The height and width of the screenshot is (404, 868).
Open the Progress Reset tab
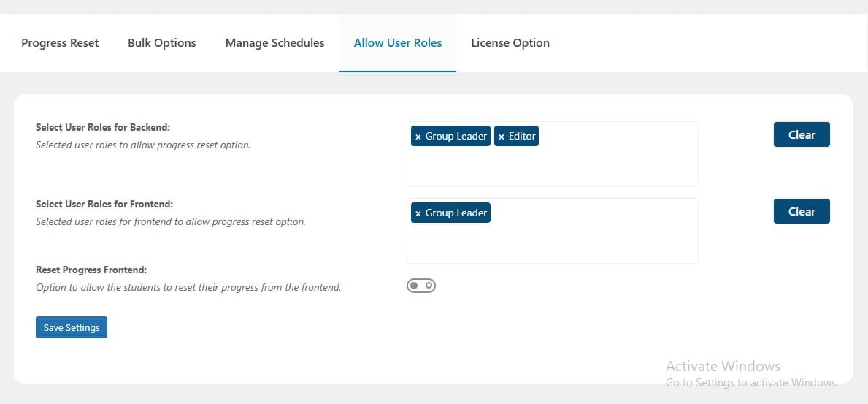click(60, 43)
